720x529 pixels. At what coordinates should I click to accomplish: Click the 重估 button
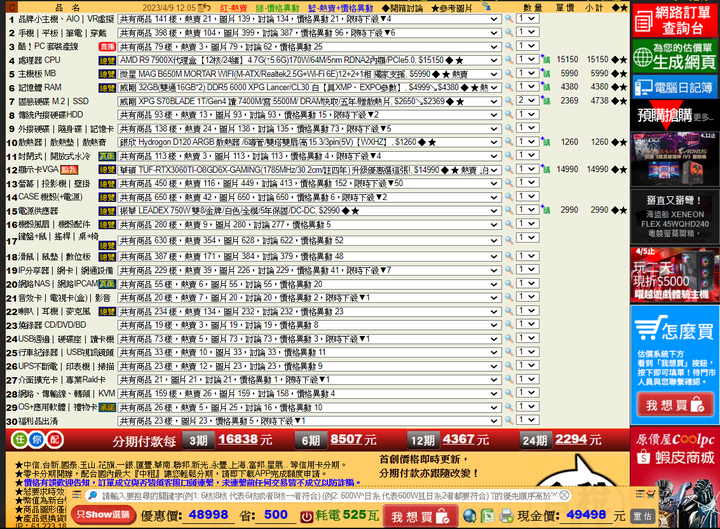coord(642,516)
